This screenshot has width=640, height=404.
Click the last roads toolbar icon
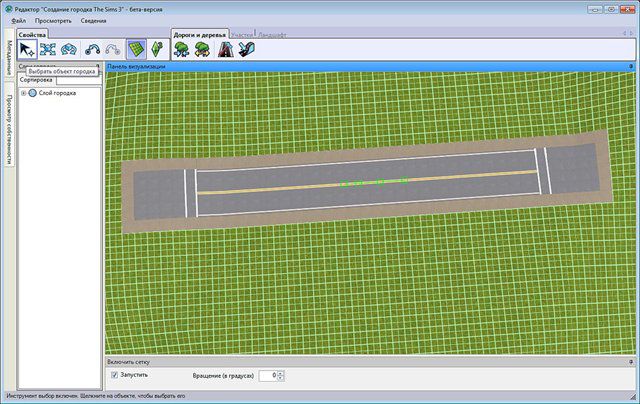pyautogui.click(x=245, y=49)
